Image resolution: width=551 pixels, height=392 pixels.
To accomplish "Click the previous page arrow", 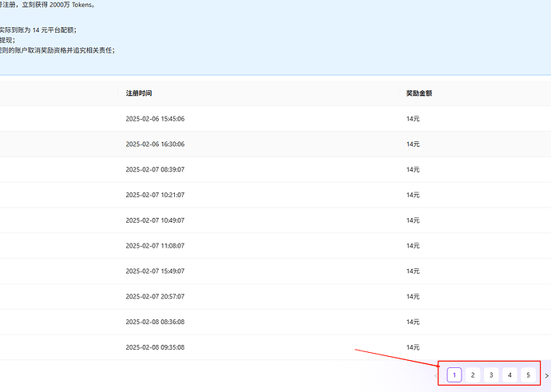I will click(x=436, y=375).
